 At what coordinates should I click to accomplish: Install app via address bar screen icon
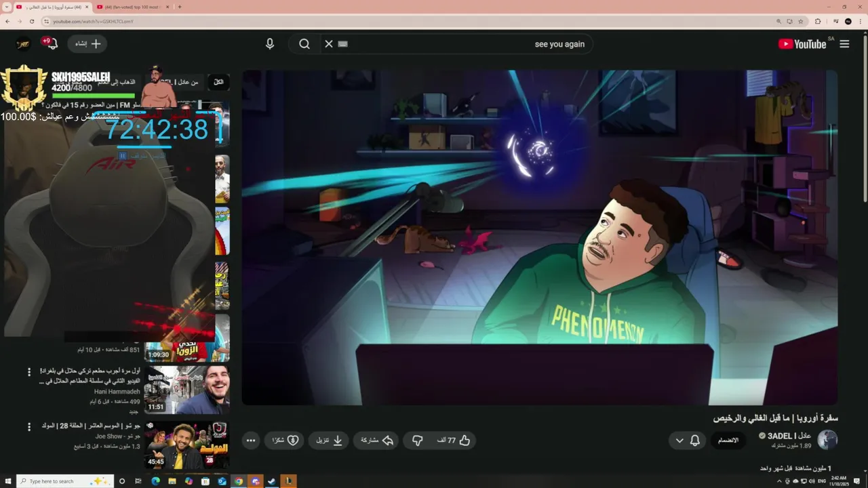point(790,21)
